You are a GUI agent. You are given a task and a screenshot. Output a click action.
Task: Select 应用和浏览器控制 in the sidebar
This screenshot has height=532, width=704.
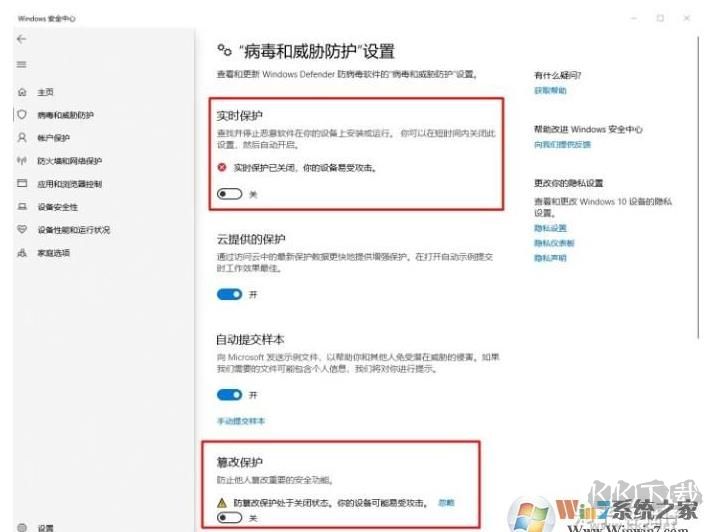point(70,184)
